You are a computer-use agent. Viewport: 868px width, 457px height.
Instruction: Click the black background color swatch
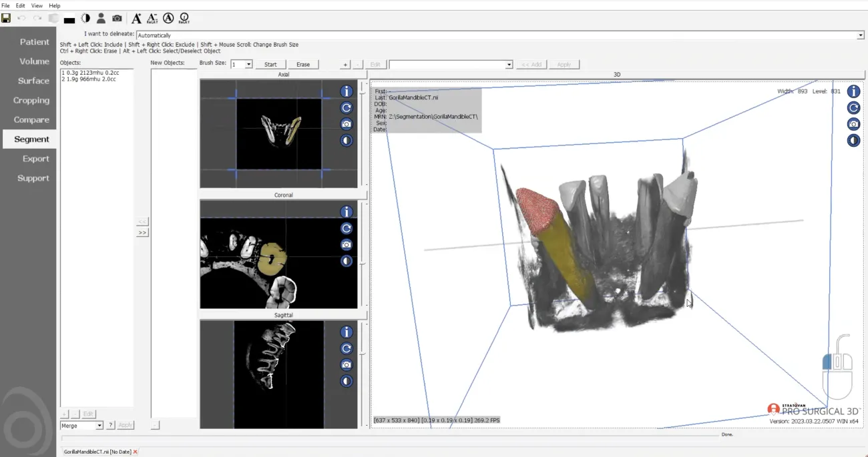coord(69,19)
